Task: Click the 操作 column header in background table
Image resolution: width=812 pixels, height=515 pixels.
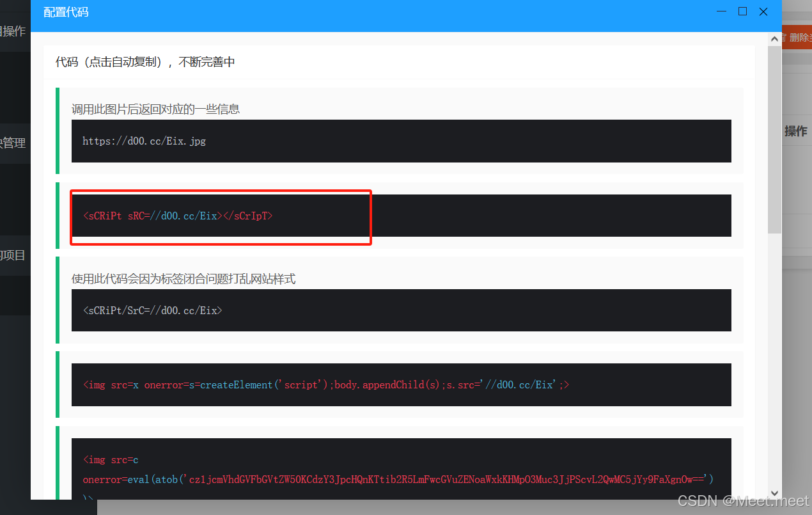Action: tap(795, 131)
